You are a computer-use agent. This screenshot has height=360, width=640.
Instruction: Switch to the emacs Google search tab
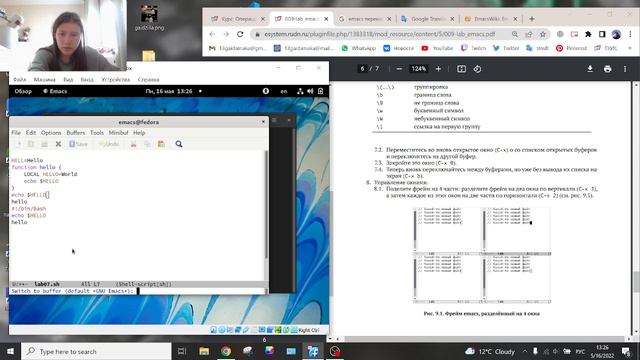pyautogui.click(x=364, y=19)
